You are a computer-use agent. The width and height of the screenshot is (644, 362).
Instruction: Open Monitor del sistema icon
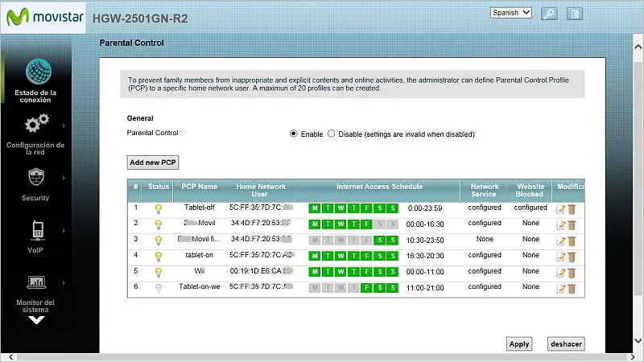[36, 282]
